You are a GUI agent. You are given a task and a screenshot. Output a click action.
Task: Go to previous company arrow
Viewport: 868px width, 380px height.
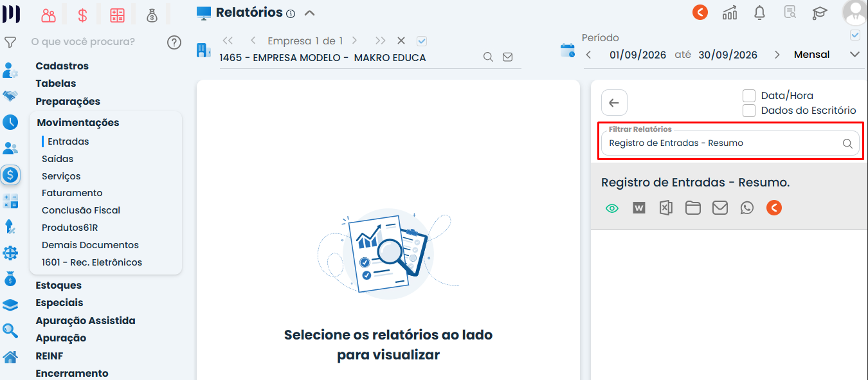pos(254,41)
